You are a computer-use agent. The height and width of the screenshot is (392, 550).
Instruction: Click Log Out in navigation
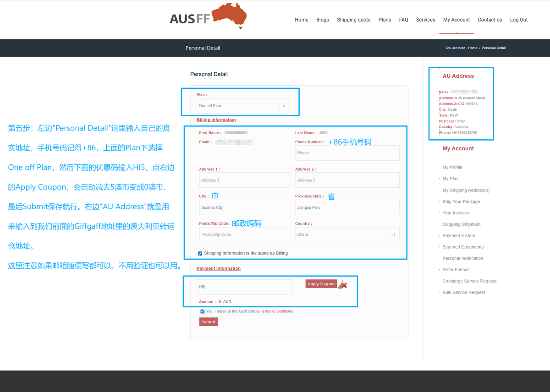coord(519,20)
